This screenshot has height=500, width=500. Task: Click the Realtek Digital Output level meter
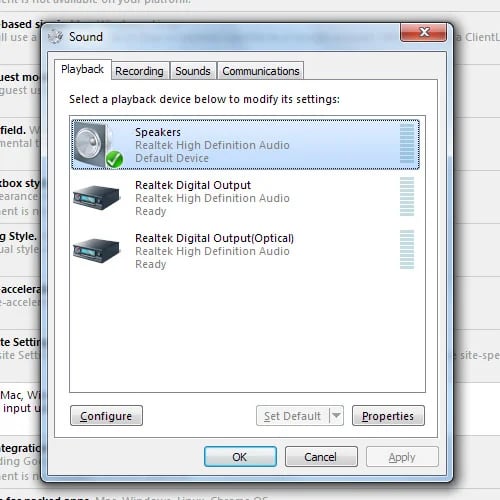[x=407, y=197]
